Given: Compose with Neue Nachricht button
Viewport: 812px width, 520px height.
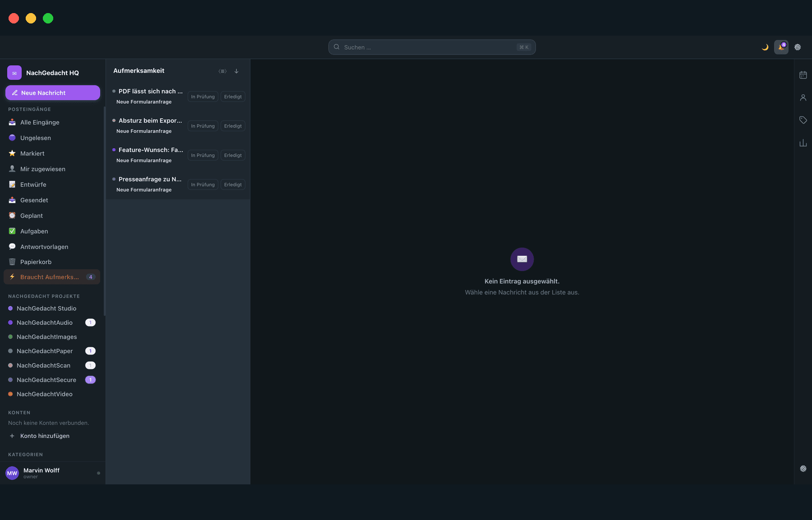Looking at the screenshot, I should coord(53,92).
